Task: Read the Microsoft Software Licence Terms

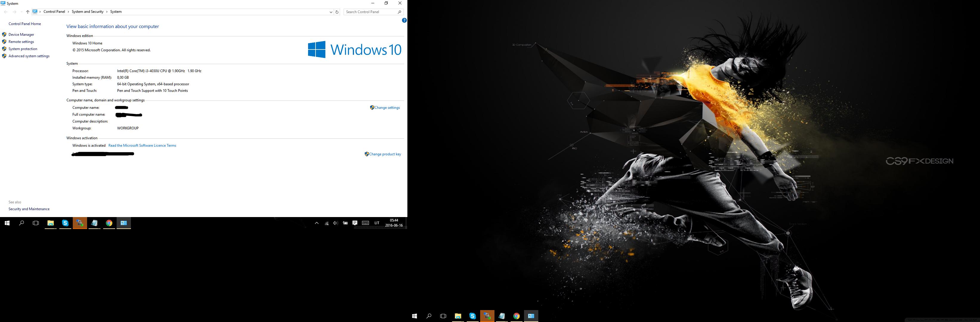Action: pyautogui.click(x=142, y=145)
